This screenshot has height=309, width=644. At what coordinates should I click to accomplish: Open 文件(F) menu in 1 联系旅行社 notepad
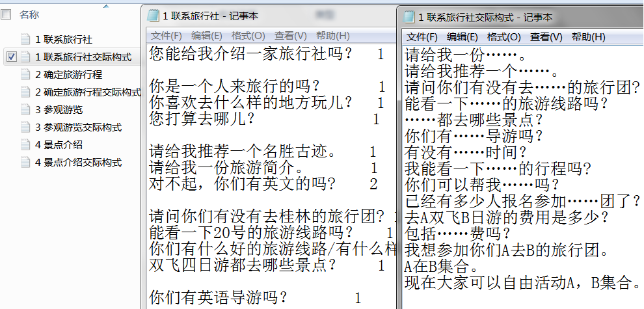167,36
